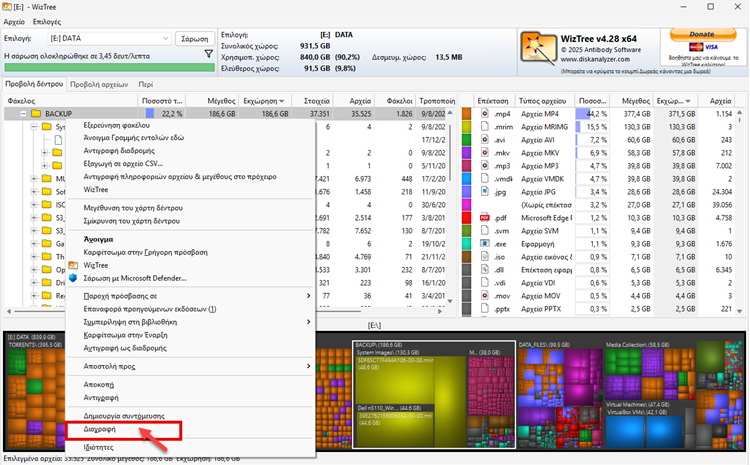The height and width of the screenshot is (465, 750).
Task: Open the drive selection dropdown
Action: coord(165,38)
